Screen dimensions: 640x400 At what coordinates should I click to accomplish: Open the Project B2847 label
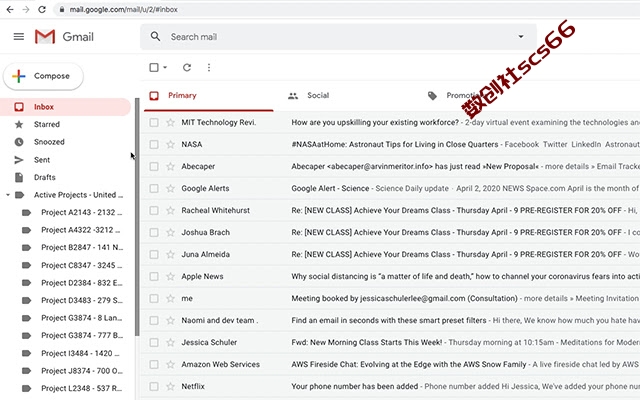(x=82, y=248)
